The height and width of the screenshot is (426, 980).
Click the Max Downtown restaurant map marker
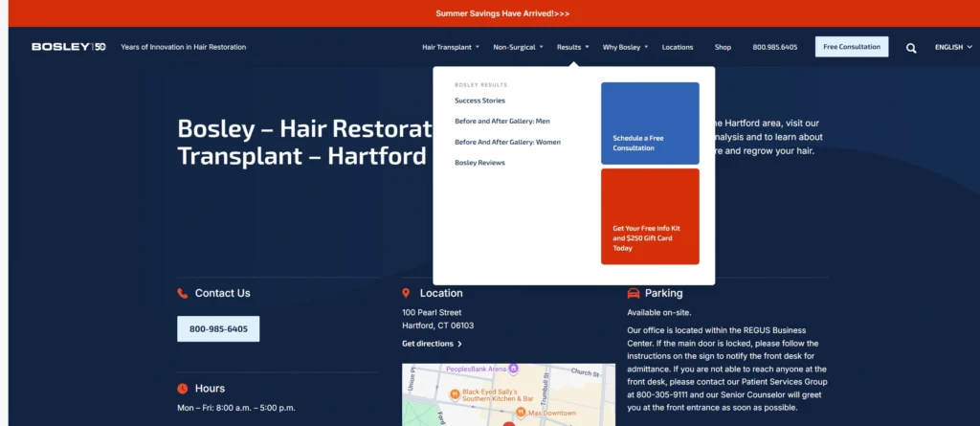pyautogui.click(x=521, y=413)
